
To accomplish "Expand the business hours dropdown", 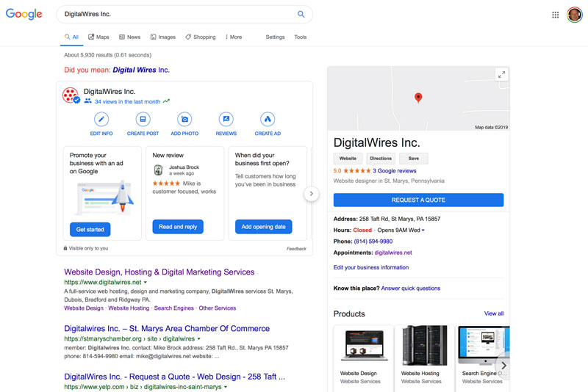I will 423,231.
